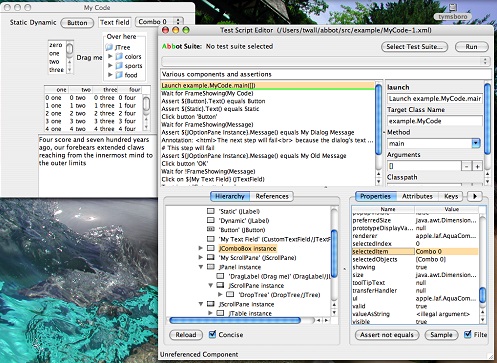Switch to the Keys tab
Screen dimensions: 497x363
(x=451, y=196)
